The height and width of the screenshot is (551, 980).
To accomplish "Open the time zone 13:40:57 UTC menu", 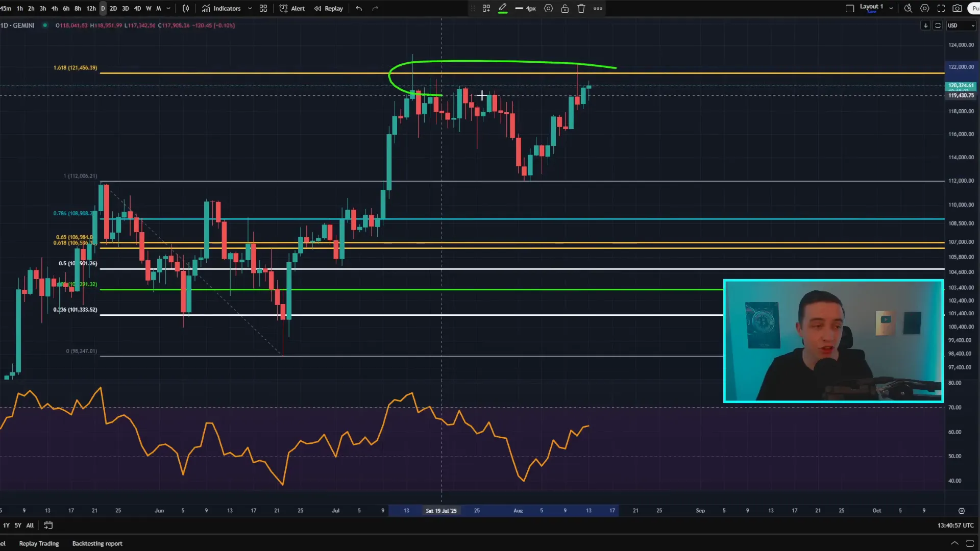I will pos(955,525).
